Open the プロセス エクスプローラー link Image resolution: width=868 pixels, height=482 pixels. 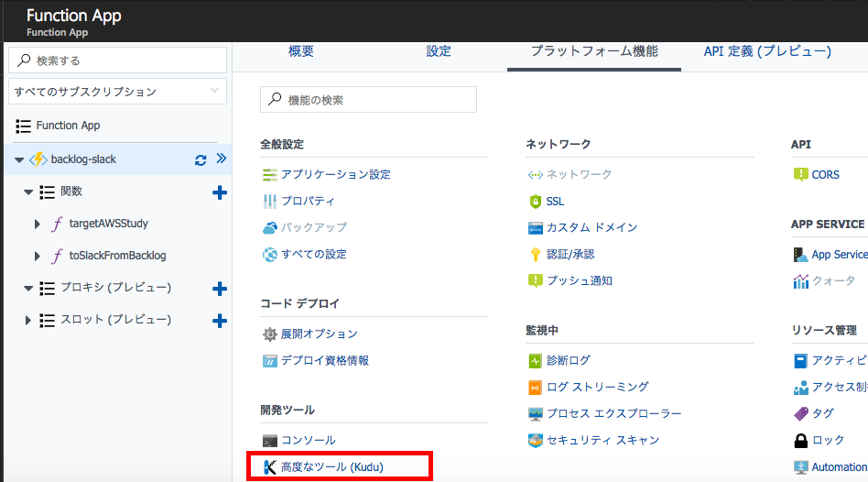point(613,414)
